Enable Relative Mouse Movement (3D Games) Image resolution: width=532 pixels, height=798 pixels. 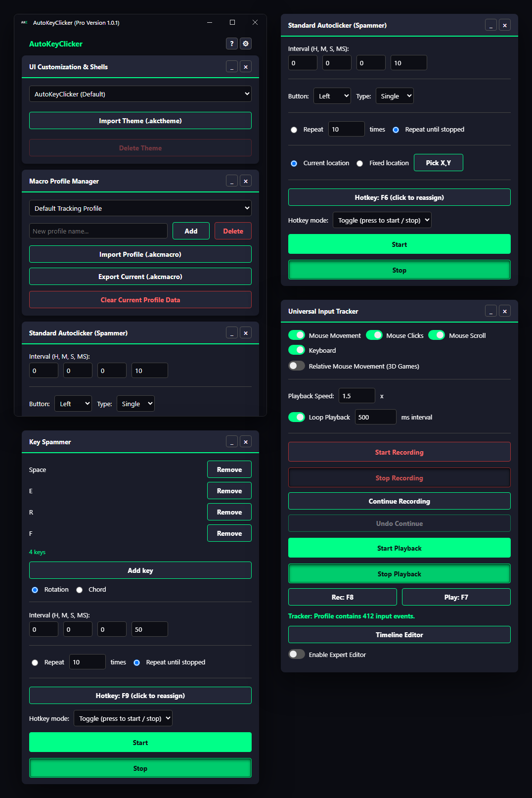coord(297,366)
